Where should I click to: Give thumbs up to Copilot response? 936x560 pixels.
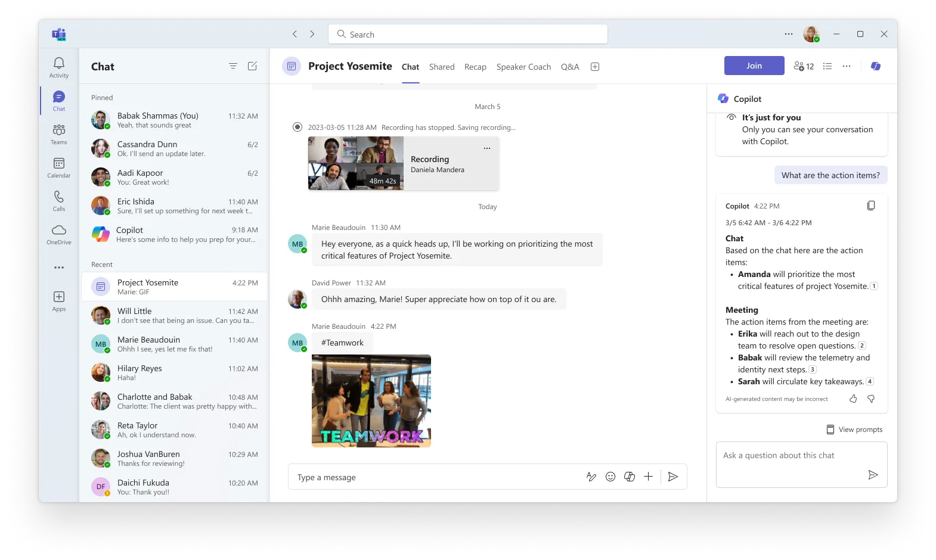(853, 399)
